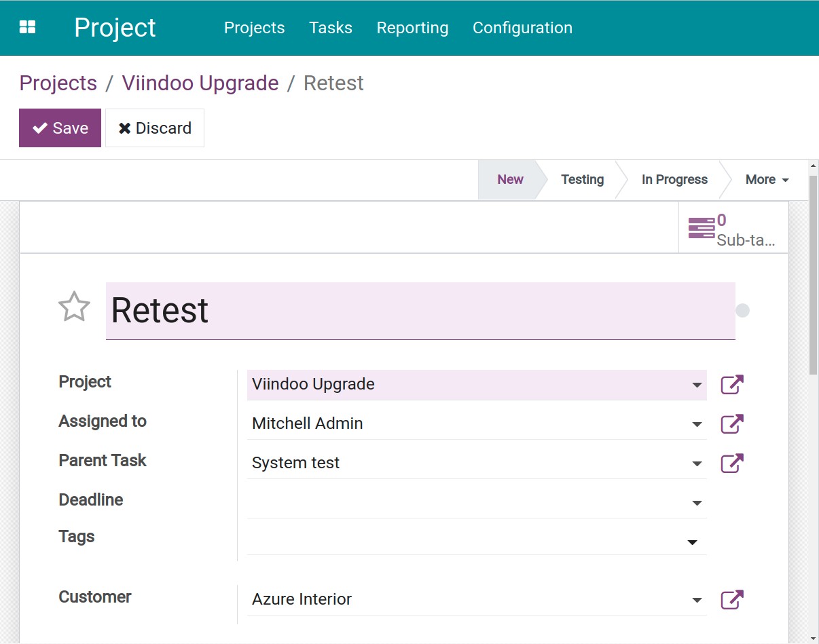Open Azure Interior via its external link icon
The image size is (819, 644).
click(x=731, y=599)
